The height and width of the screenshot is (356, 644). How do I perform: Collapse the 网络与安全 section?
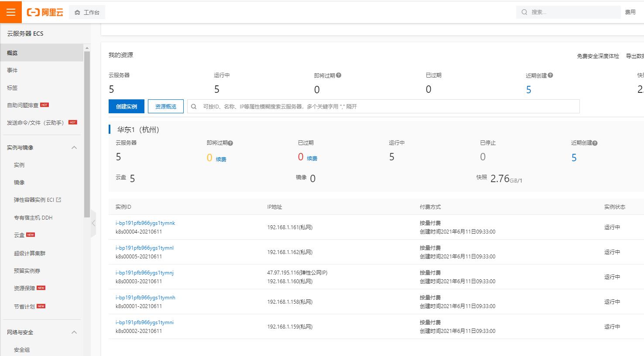pyautogui.click(x=74, y=332)
